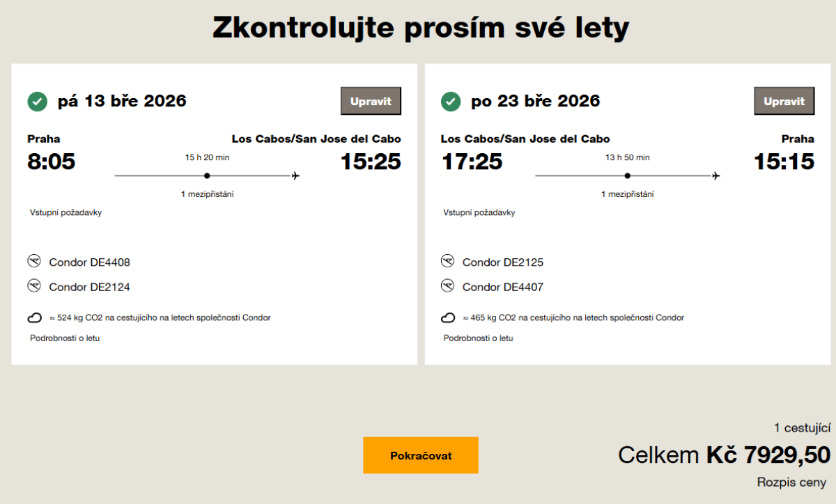Click Condor logo next to DE2125
The width and height of the screenshot is (836, 504).
[x=448, y=262]
